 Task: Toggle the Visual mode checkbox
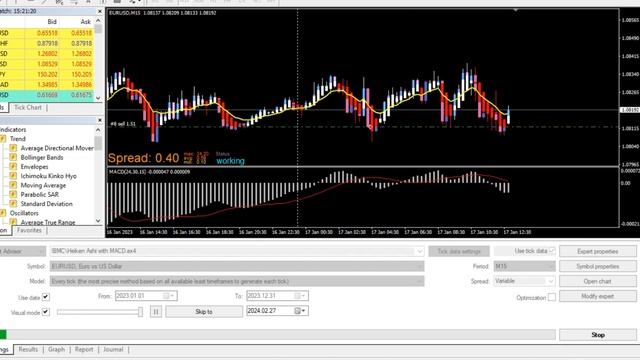point(46,312)
